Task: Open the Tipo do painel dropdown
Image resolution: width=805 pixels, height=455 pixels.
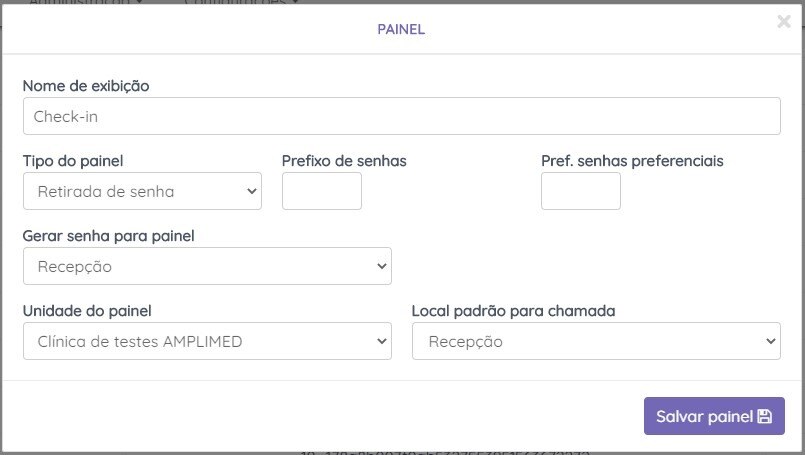Action: point(142,191)
